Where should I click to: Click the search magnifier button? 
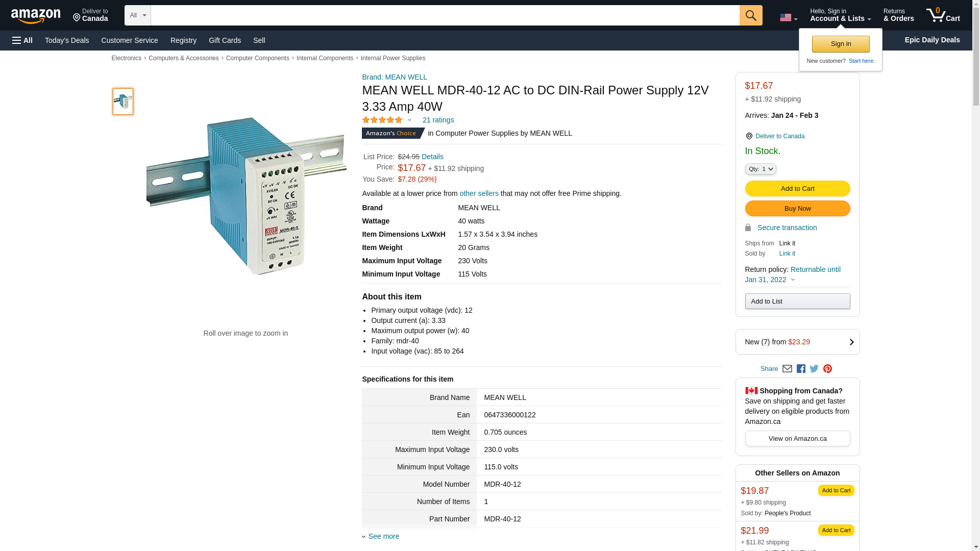(x=751, y=15)
